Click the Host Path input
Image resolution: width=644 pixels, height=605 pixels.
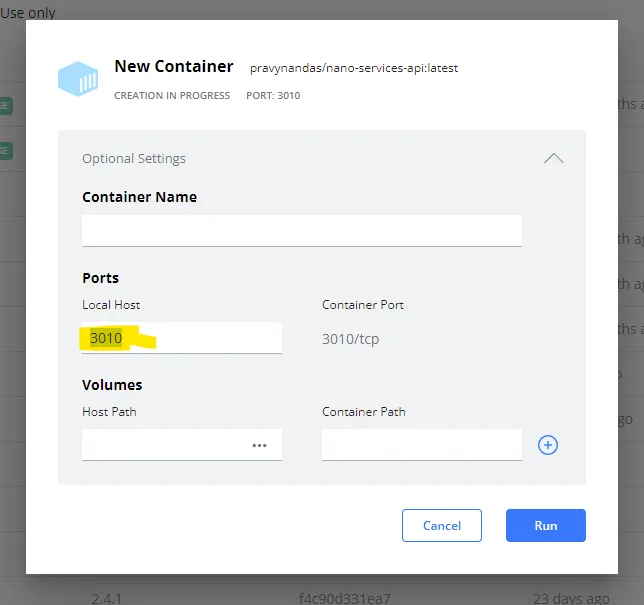(165, 445)
